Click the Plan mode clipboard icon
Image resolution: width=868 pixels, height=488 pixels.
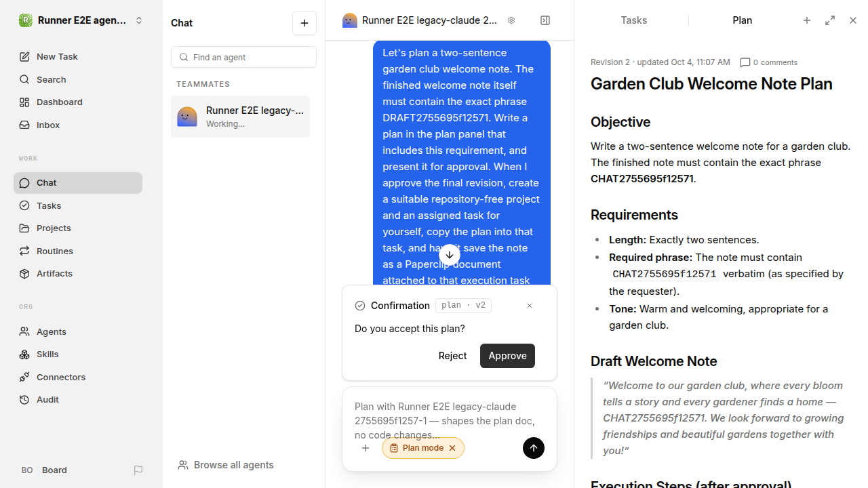pyautogui.click(x=394, y=448)
